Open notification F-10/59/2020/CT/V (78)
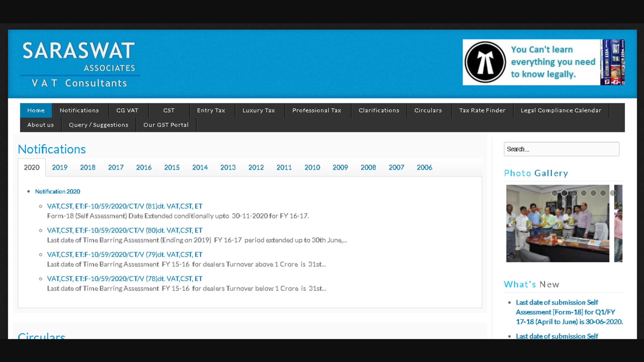Screen dimensions: 644x362 point(125,279)
